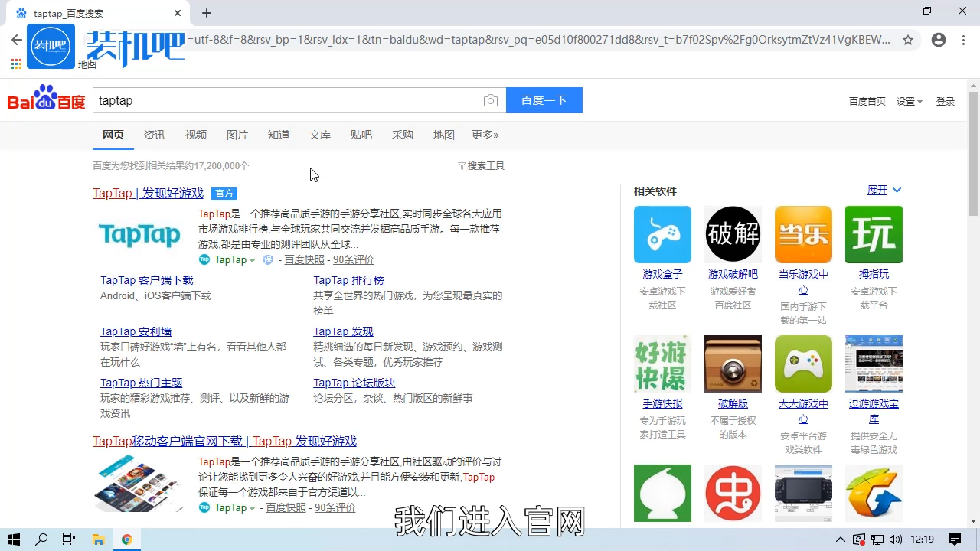Screen dimensions: 980x551
Task: Open the TapTap 客户端下载 link
Action: point(146,280)
